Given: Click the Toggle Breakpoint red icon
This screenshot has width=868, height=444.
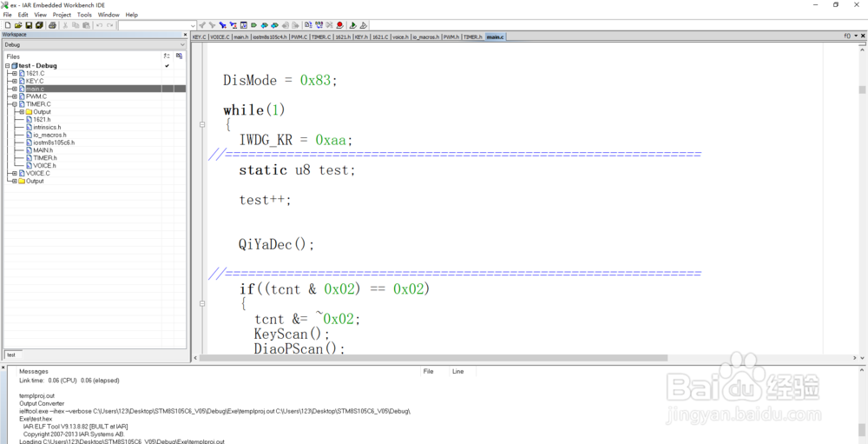Looking at the screenshot, I should (x=339, y=25).
